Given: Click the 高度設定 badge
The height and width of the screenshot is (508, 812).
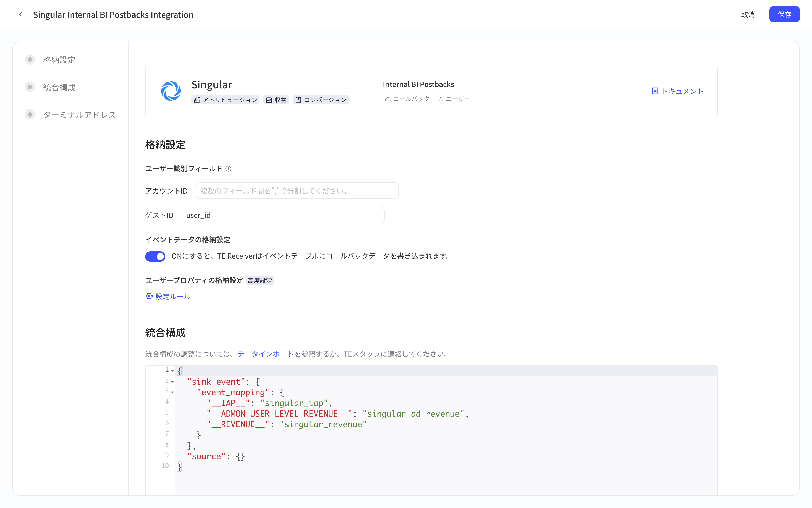Looking at the screenshot, I should click(260, 280).
